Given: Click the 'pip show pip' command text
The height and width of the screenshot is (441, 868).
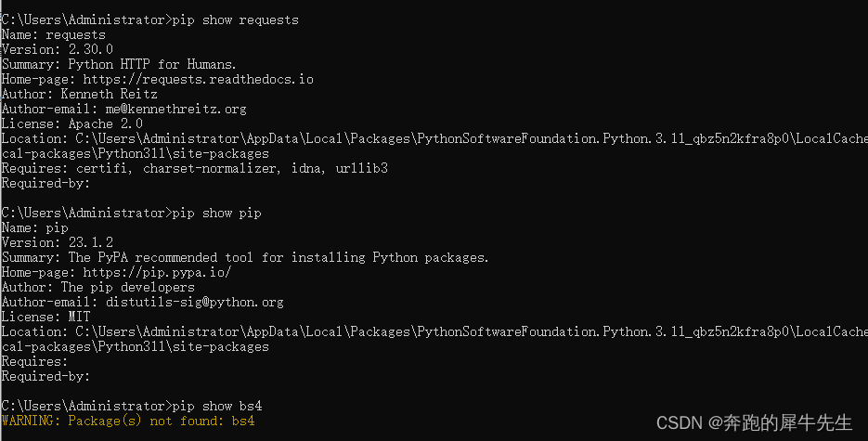Looking at the screenshot, I should pos(216,213).
